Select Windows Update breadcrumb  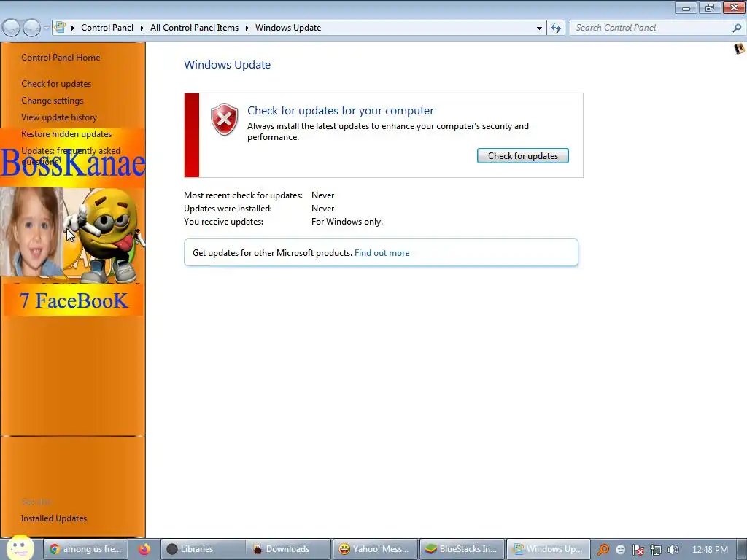(x=288, y=28)
